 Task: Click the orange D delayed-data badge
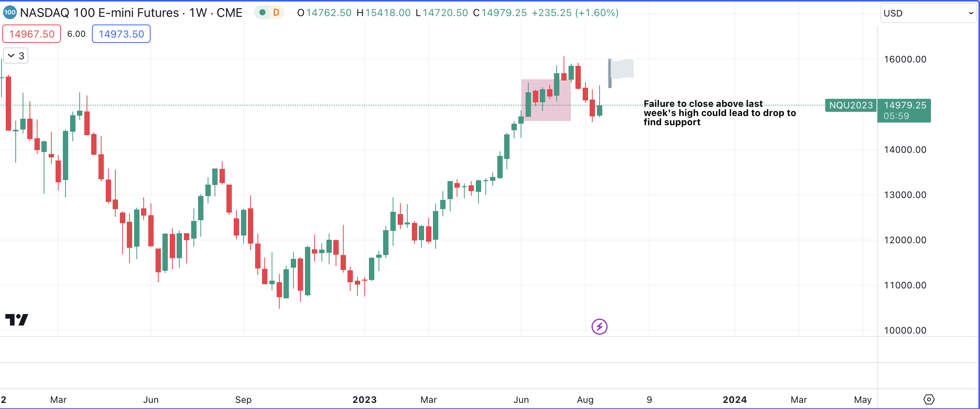click(276, 13)
